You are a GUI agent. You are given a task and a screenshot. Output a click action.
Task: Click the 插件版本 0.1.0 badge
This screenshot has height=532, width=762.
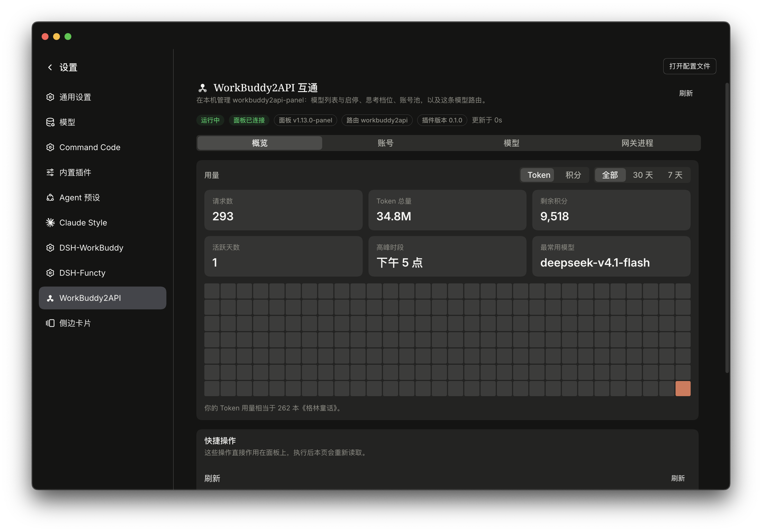(x=442, y=120)
